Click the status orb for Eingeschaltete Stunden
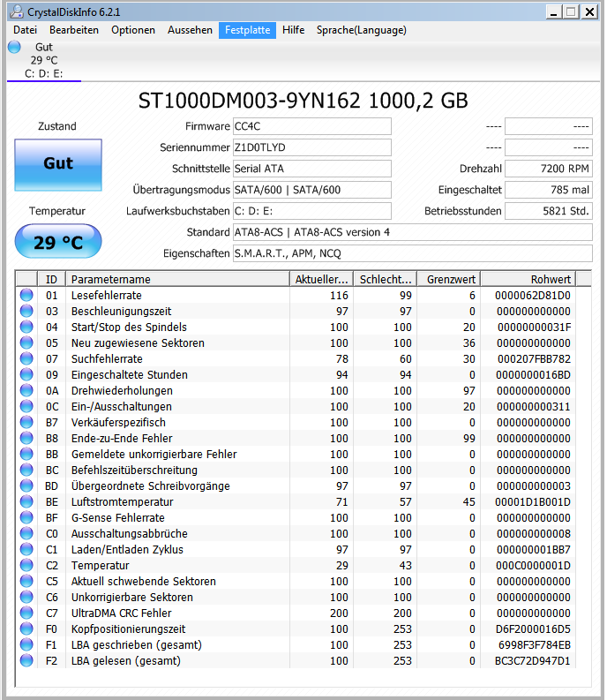 26,374
